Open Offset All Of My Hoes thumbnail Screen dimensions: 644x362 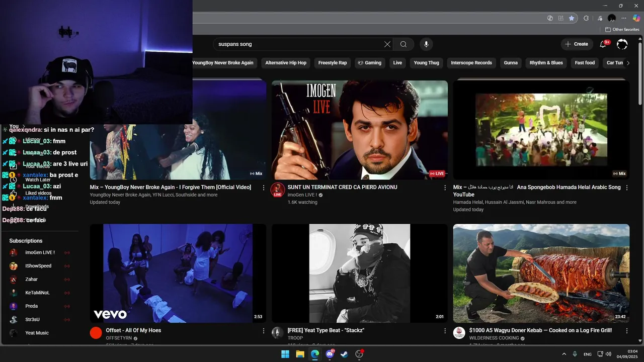pos(178,273)
